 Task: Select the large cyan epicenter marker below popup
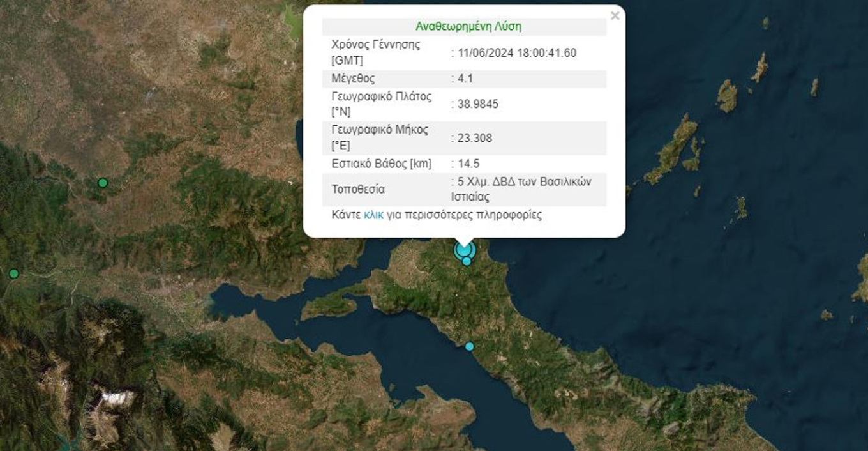(x=463, y=249)
